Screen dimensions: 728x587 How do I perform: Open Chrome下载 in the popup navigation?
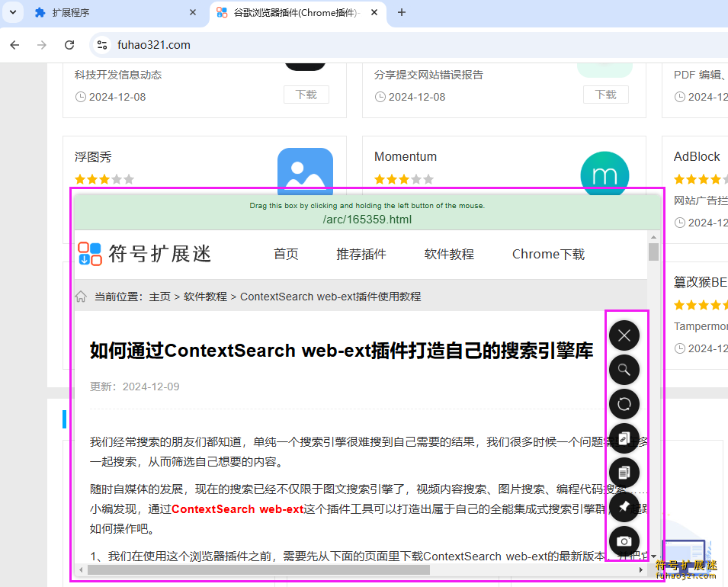(x=548, y=254)
